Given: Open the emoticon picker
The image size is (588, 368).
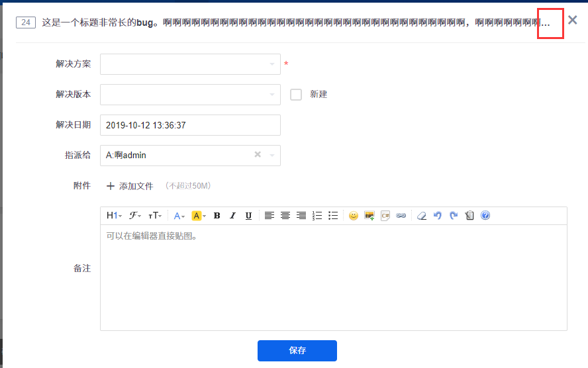Looking at the screenshot, I should 353,216.
